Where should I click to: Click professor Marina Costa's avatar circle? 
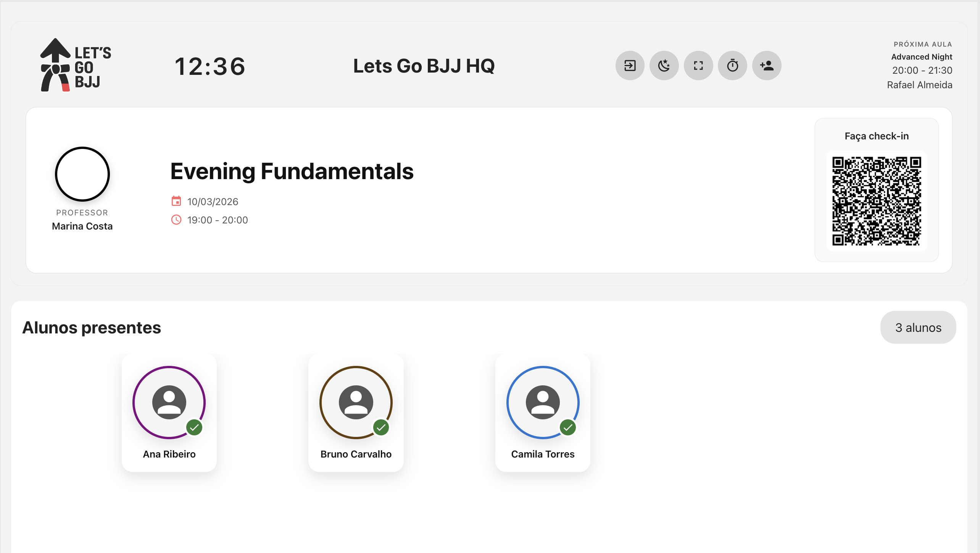pyautogui.click(x=82, y=174)
